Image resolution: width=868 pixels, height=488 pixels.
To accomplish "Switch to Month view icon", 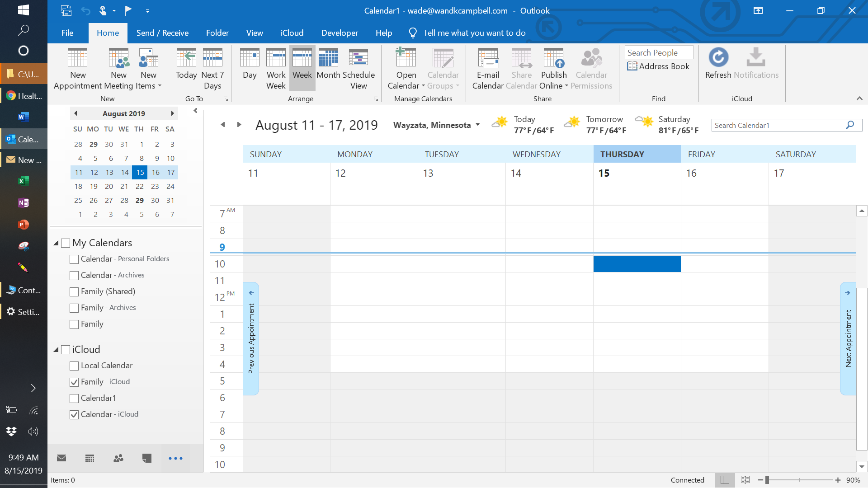I will pyautogui.click(x=328, y=58).
